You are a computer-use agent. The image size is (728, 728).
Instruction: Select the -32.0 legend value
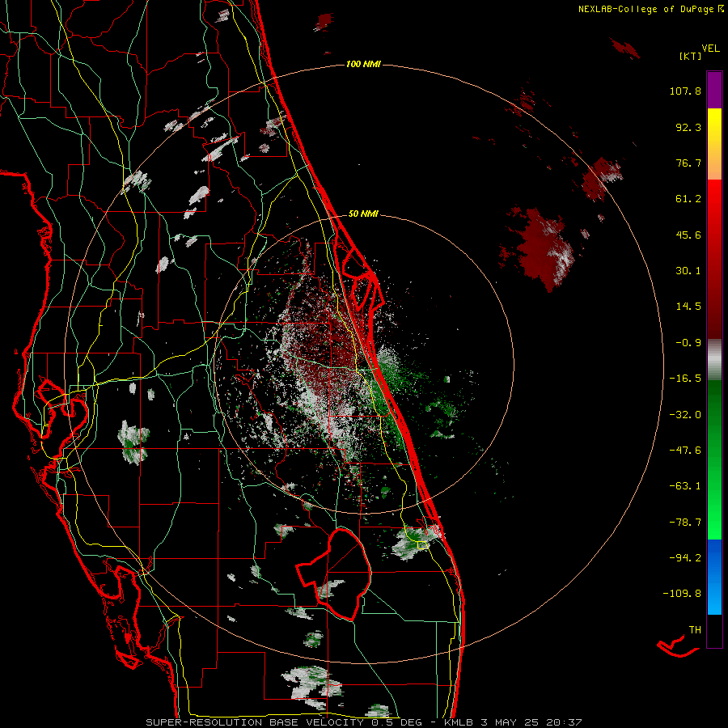685,415
